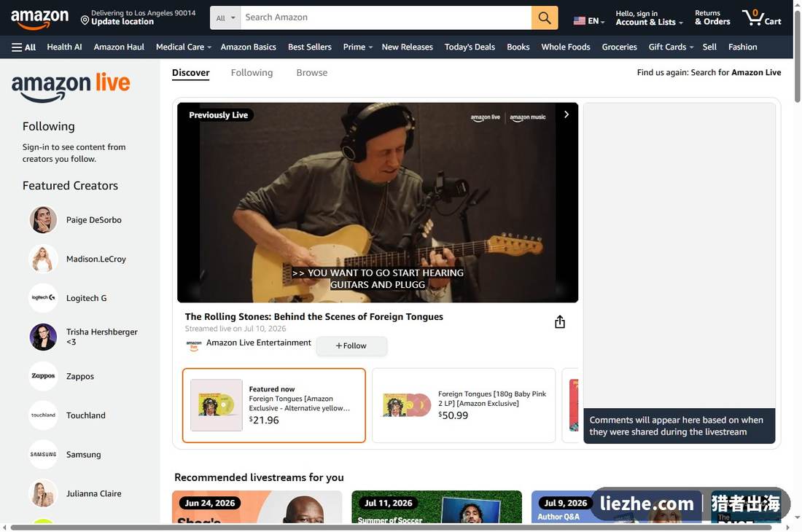
Task: Open Foreign Tongues Baby Pink LP card
Action: pyautogui.click(x=464, y=405)
